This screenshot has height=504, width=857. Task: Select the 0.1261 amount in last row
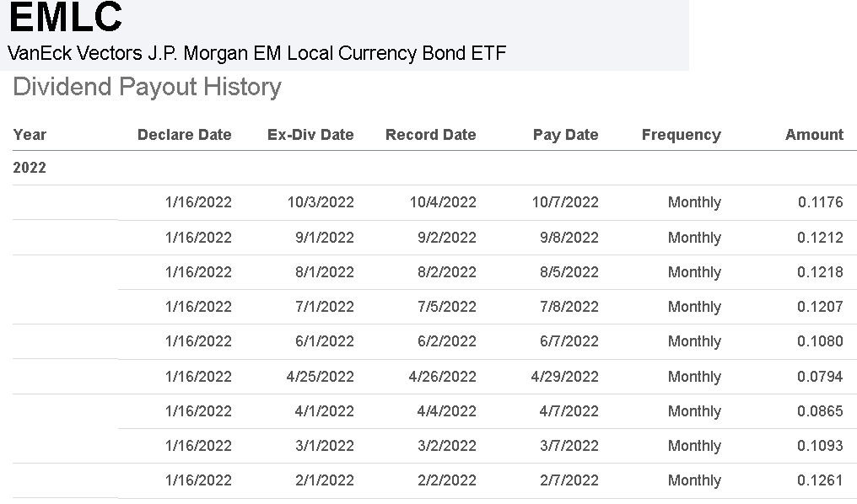click(820, 480)
